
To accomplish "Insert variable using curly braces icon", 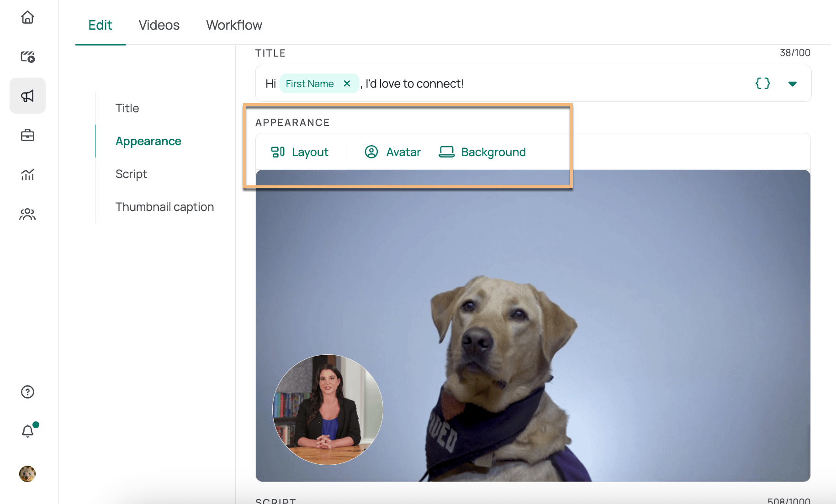I will 763,84.
